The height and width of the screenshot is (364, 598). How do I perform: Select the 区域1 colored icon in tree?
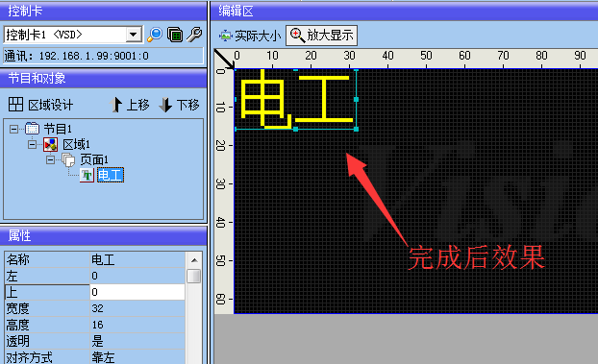tap(50, 144)
